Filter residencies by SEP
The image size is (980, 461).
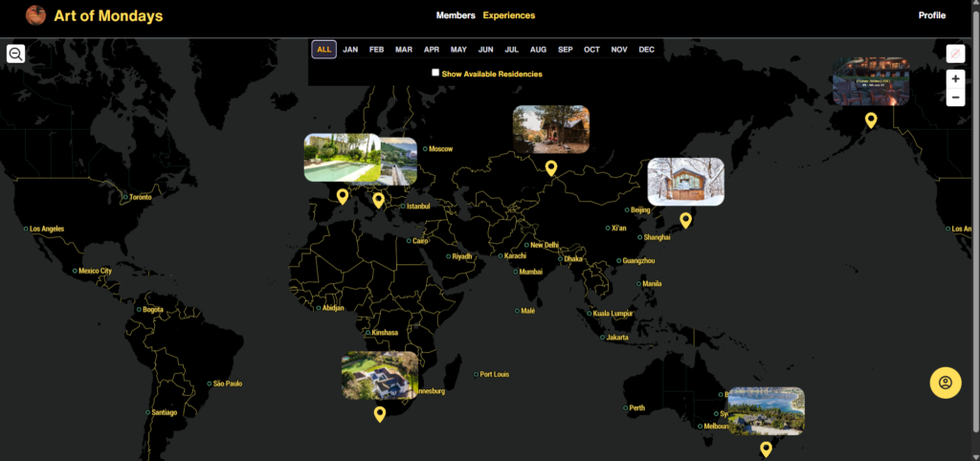pos(565,50)
